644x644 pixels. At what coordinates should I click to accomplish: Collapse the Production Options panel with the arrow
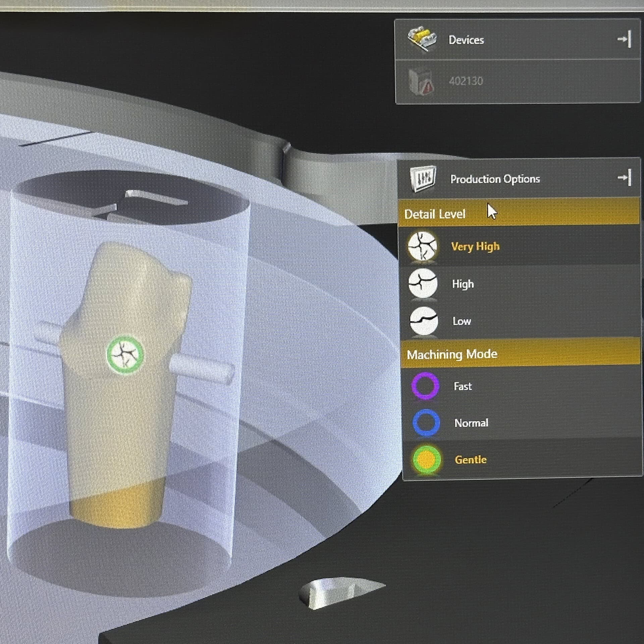[x=625, y=177]
